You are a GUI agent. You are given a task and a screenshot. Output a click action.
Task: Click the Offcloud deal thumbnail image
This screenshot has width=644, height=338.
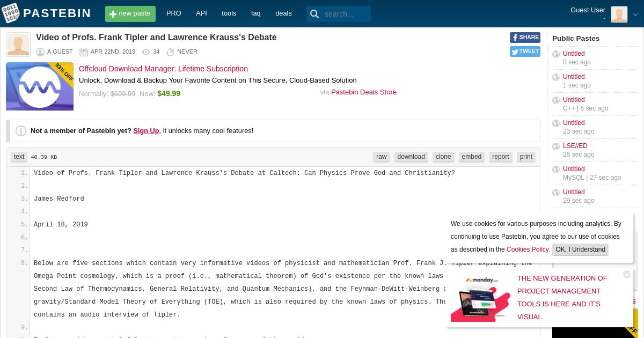pyautogui.click(x=40, y=86)
